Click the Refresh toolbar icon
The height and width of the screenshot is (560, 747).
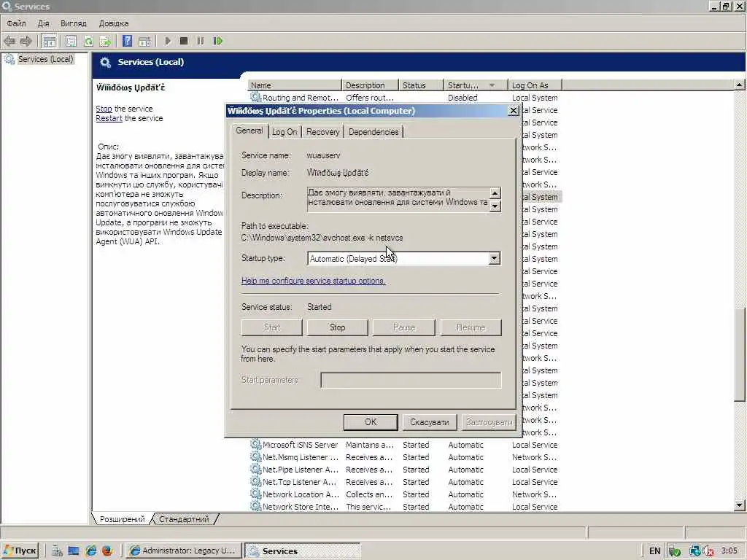[x=88, y=41]
